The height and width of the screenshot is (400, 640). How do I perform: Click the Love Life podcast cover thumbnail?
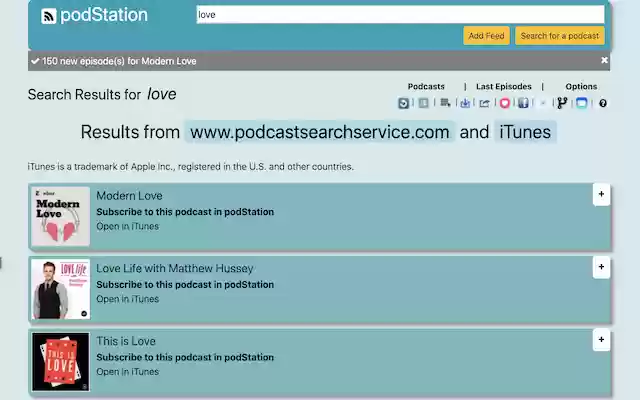(x=61, y=289)
